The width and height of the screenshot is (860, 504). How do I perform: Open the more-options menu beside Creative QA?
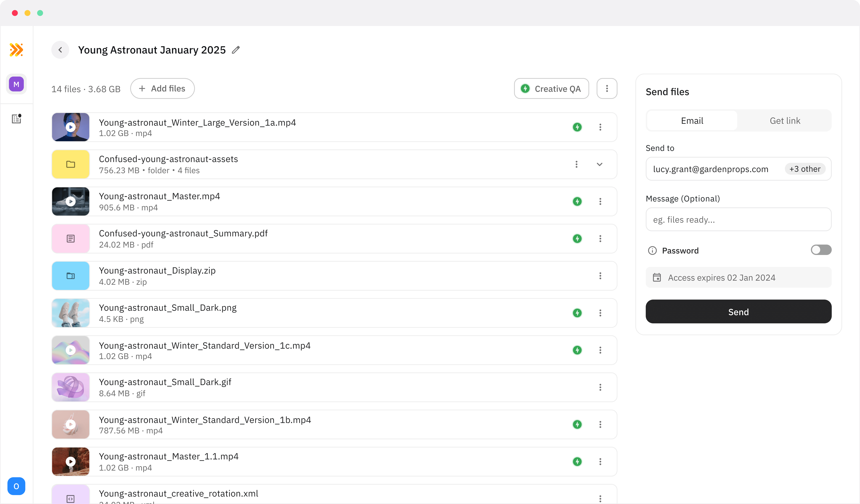607,89
